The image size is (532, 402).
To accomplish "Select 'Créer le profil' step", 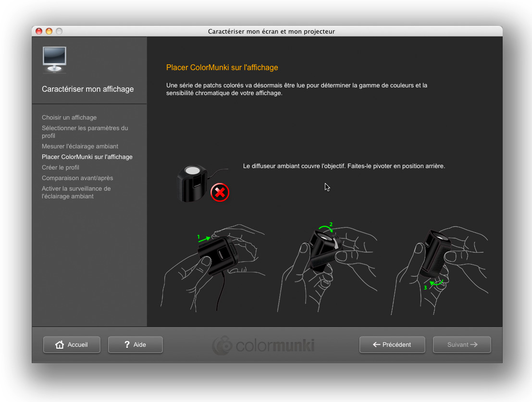I will pyautogui.click(x=61, y=167).
